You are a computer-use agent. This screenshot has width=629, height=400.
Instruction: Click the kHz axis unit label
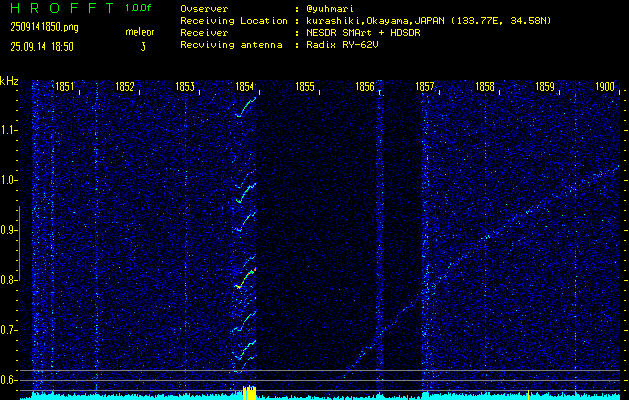click(x=9, y=81)
